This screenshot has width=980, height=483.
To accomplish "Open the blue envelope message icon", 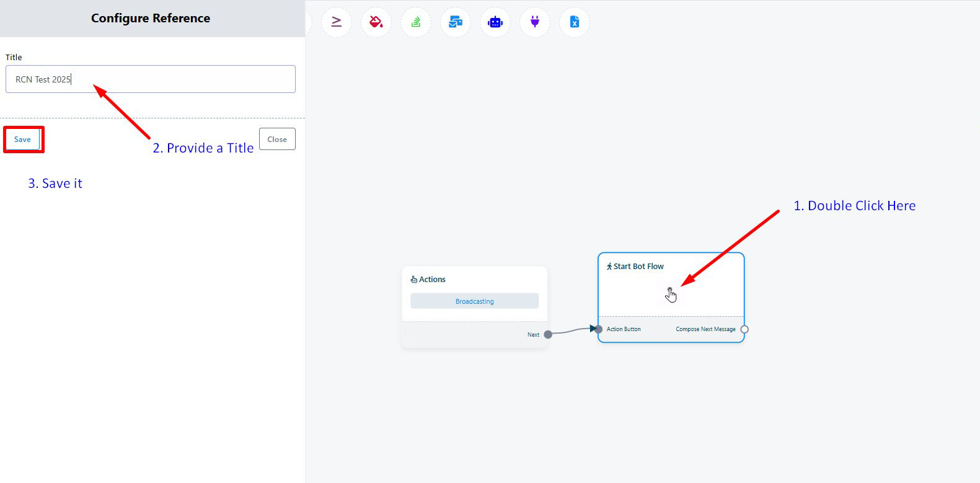I will [x=456, y=22].
